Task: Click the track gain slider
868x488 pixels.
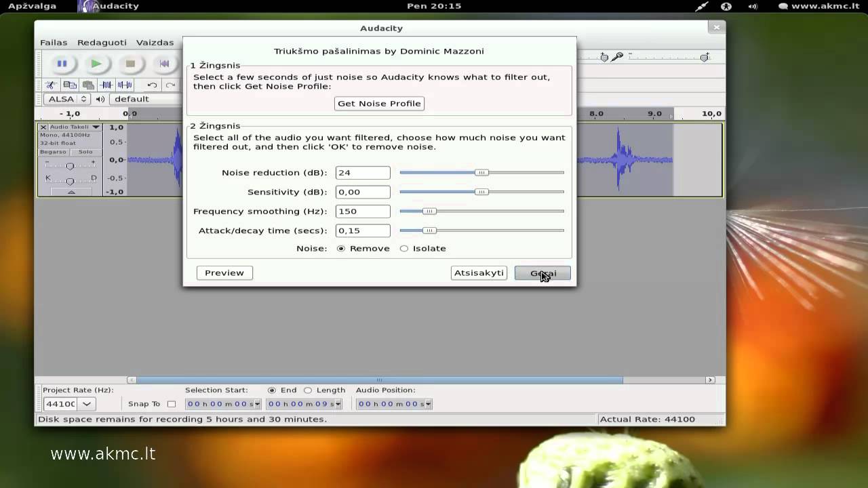Action: point(71,165)
